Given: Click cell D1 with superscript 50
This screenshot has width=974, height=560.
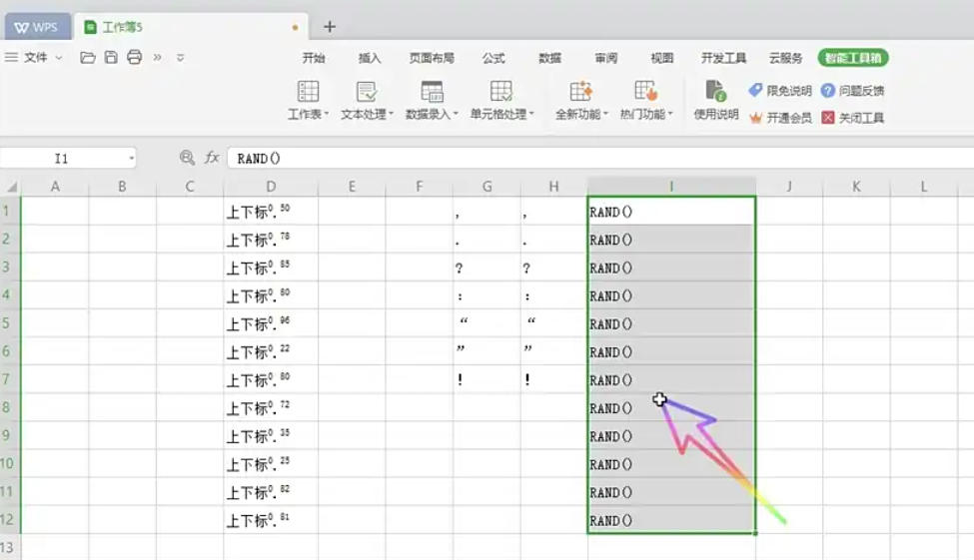Looking at the screenshot, I should [271, 211].
